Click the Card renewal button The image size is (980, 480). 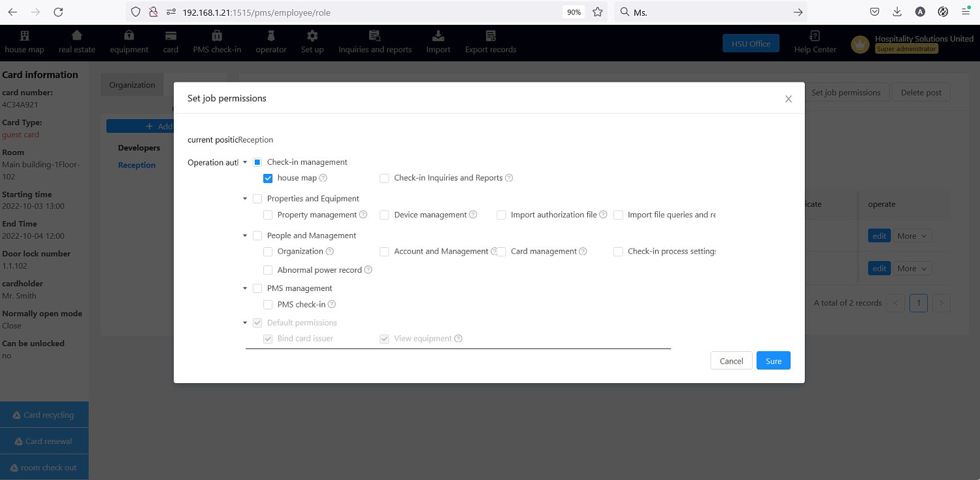pos(44,441)
